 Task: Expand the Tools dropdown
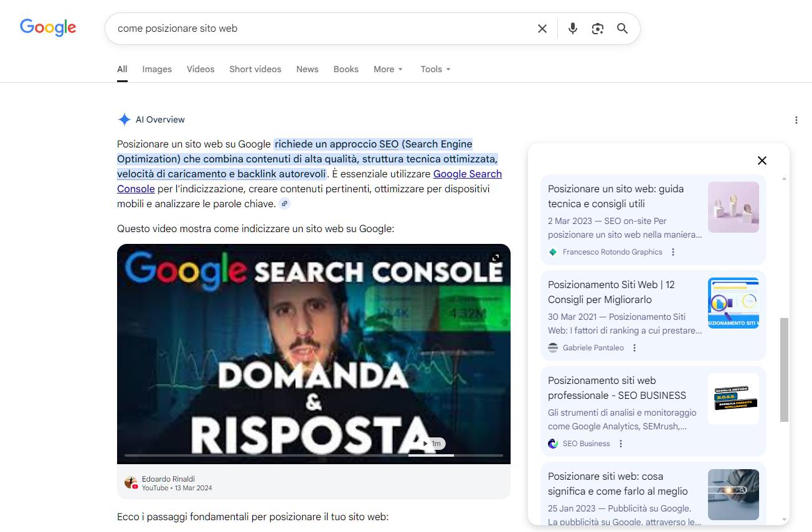coord(435,69)
